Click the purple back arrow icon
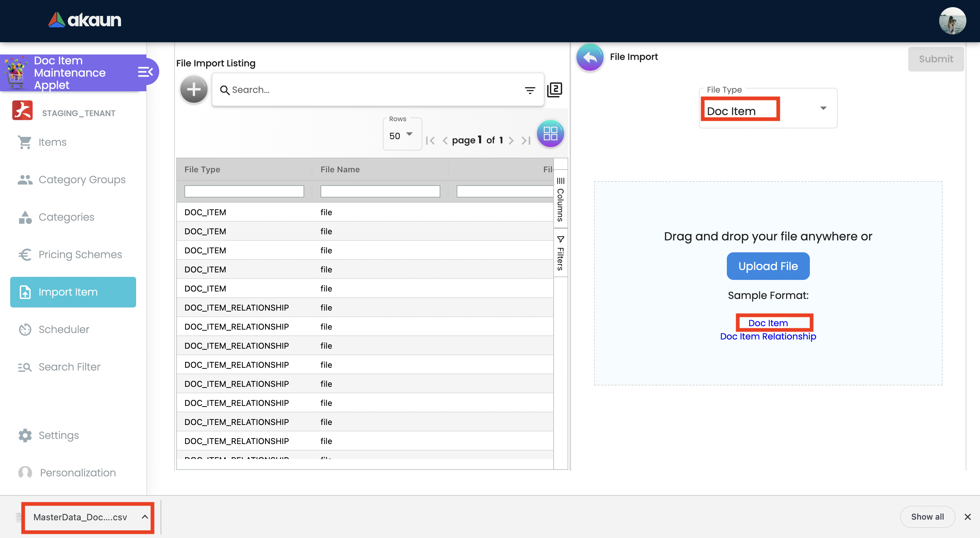Viewport: 980px width, 538px height. (x=590, y=58)
